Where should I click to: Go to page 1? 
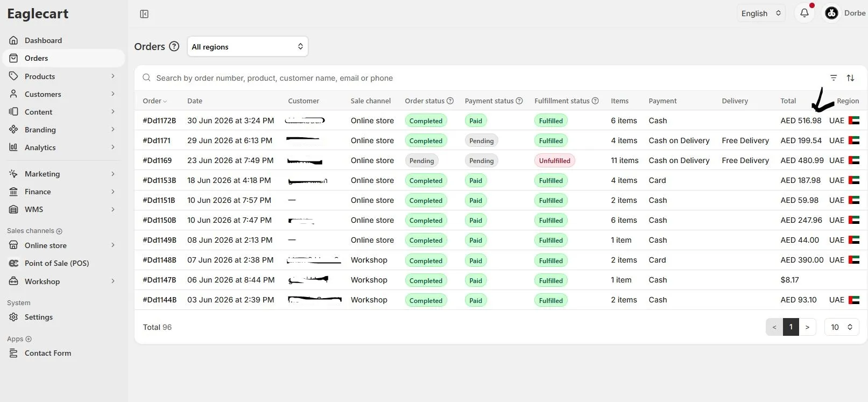(791, 327)
